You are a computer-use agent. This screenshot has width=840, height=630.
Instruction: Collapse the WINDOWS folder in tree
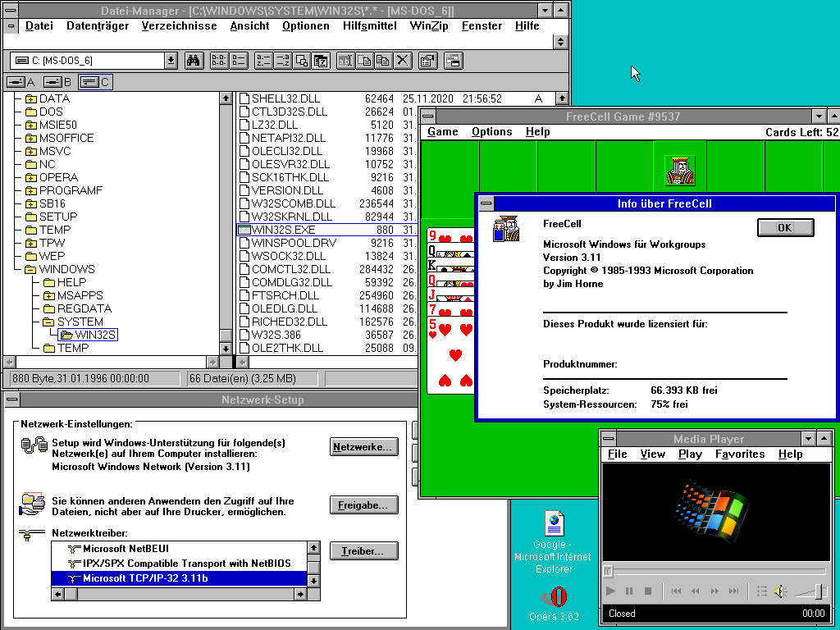31,269
